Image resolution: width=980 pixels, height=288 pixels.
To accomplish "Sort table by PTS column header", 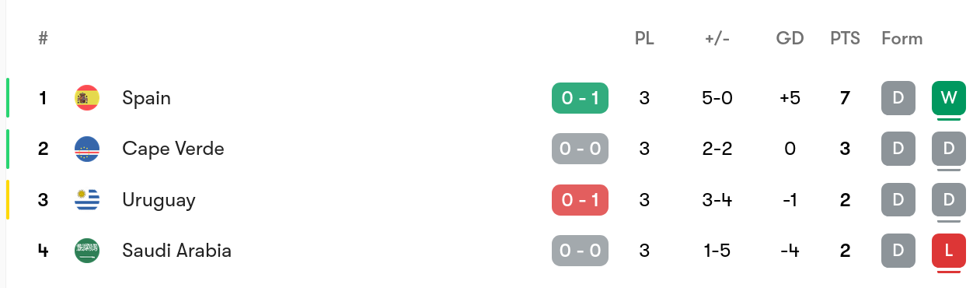I will coord(845,38).
